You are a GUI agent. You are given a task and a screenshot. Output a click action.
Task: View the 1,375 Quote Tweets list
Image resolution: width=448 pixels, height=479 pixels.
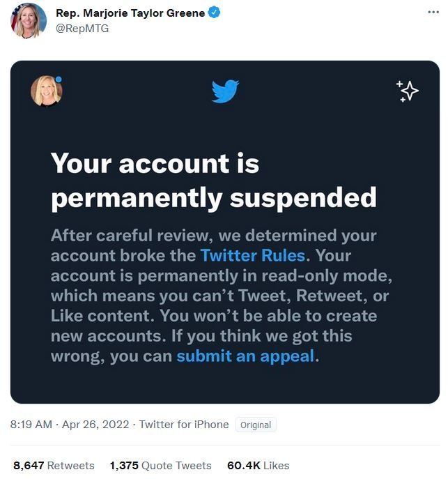[160, 466]
